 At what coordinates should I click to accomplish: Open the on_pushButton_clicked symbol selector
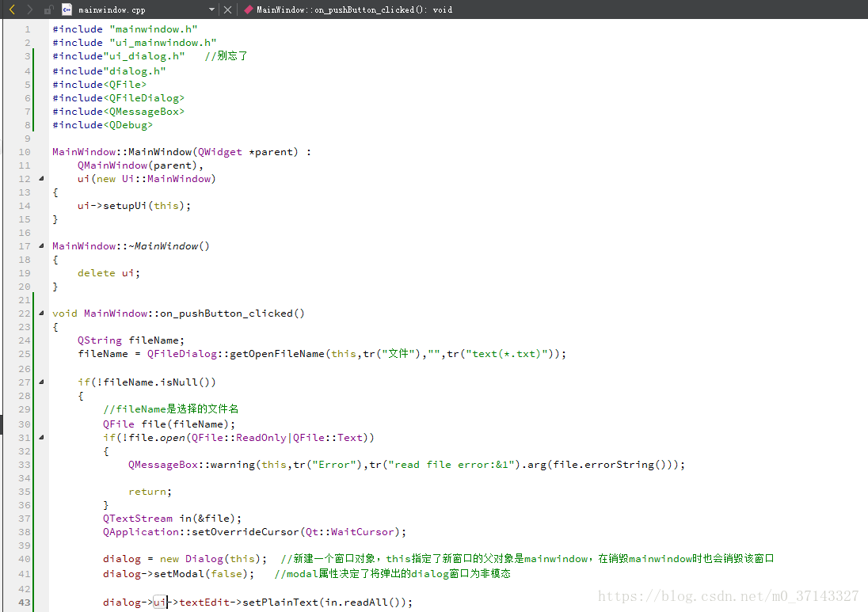point(354,10)
